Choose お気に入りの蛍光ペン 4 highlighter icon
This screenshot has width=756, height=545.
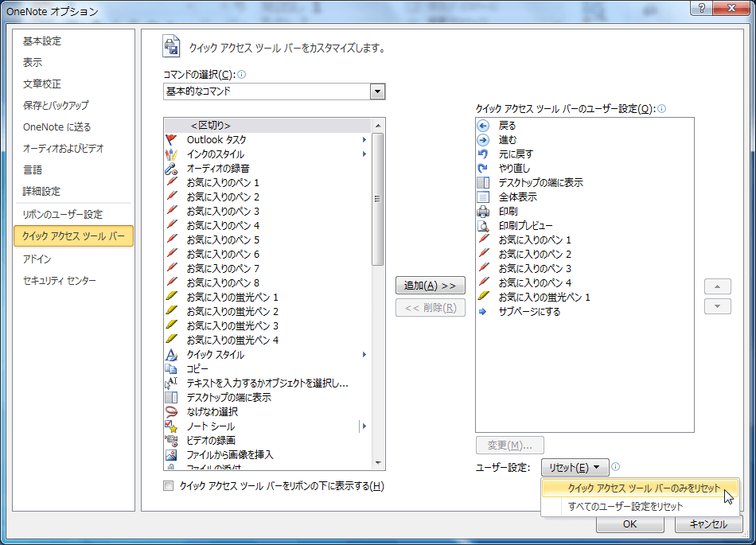(171, 340)
